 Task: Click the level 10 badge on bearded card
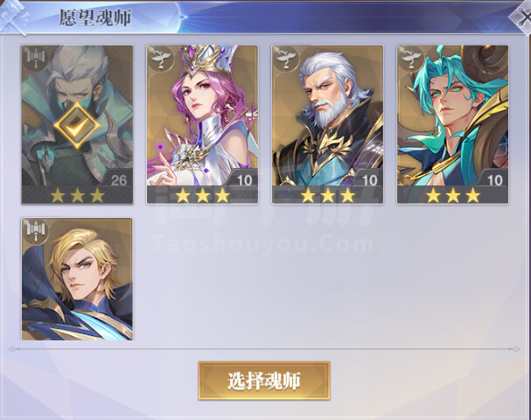tap(370, 180)
